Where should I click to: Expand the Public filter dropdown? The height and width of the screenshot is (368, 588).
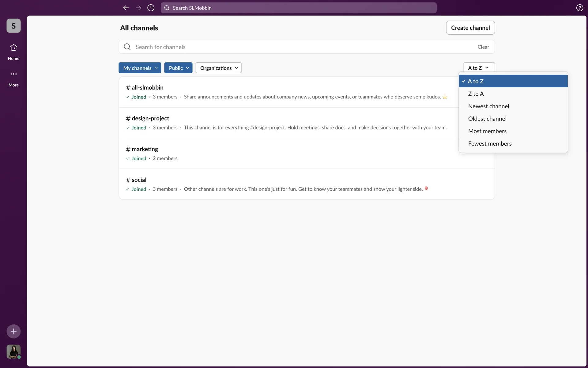178,68
